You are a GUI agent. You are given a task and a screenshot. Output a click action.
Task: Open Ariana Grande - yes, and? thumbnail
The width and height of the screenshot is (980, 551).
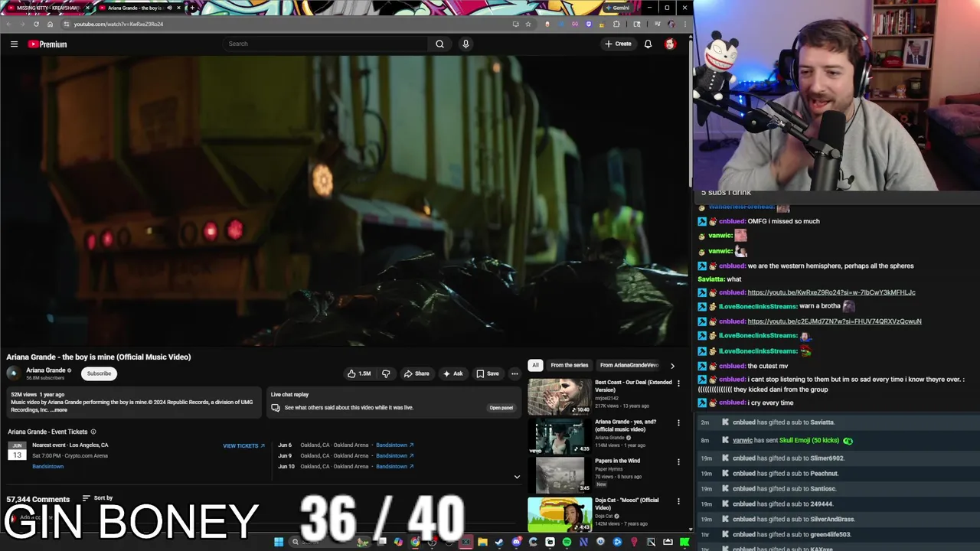point(560,436)
